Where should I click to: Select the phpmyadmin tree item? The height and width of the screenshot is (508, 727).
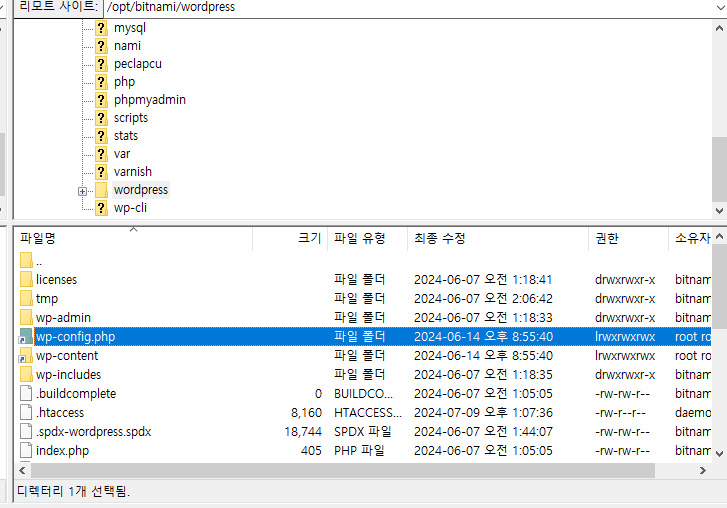click(150, 100)
